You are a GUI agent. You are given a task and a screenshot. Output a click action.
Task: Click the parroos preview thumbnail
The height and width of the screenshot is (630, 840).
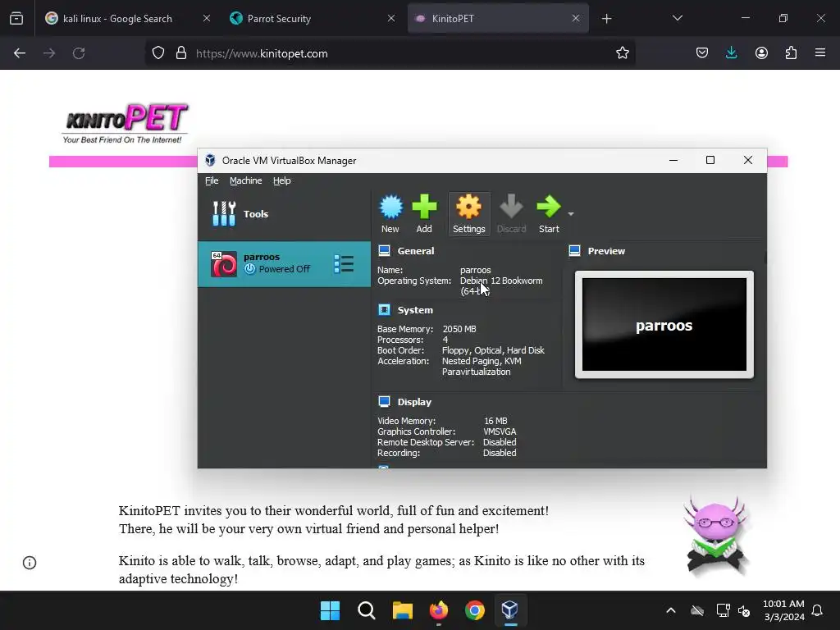pyautogui.click(x=664, y=325)
